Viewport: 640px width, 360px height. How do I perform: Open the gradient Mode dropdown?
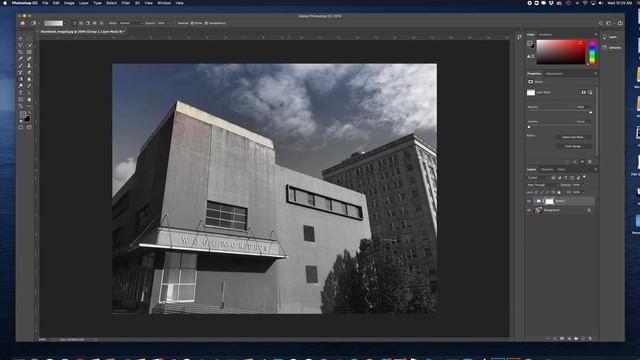click(x=132, y=23)
